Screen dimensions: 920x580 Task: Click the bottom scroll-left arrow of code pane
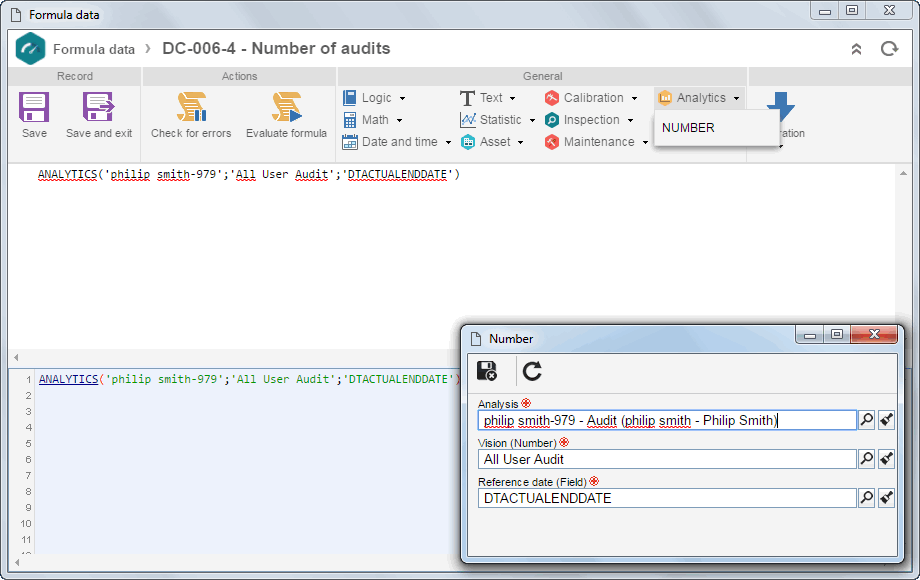point(16,562)
